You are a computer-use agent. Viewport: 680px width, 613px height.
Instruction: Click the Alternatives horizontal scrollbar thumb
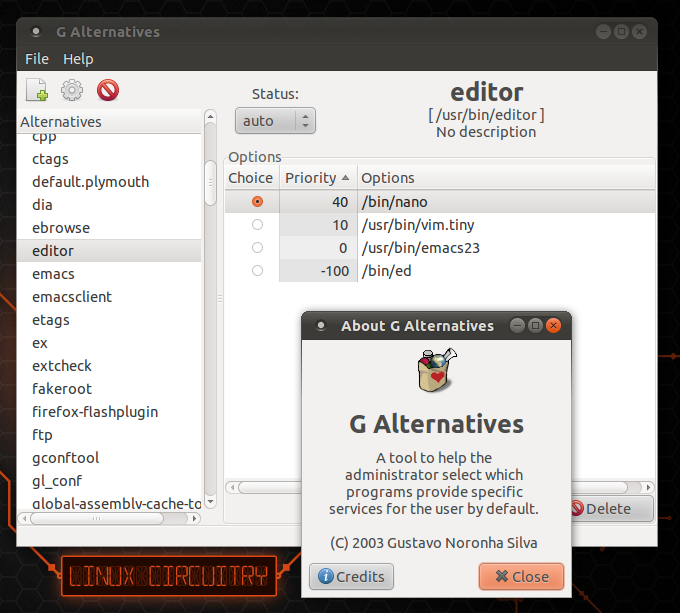click(97, 518)
